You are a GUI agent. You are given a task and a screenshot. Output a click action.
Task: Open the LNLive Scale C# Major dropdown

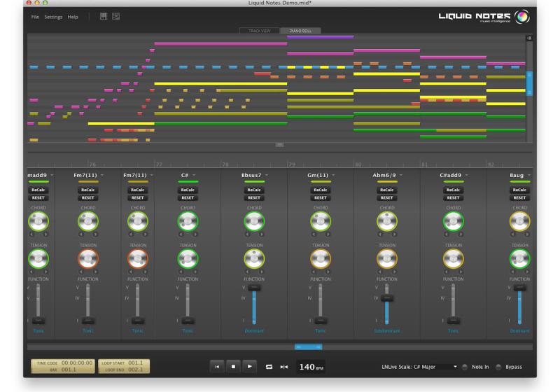[x=455, y=366]
